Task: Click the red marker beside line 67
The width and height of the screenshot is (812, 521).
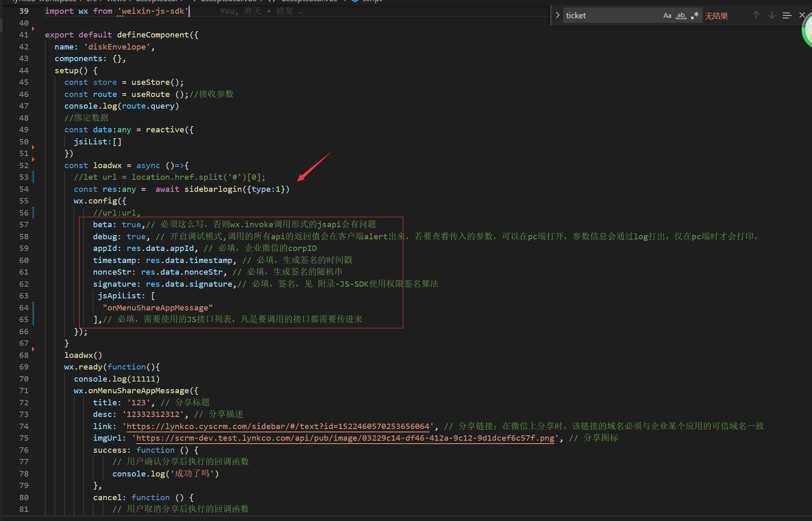Action: [33, 349]
